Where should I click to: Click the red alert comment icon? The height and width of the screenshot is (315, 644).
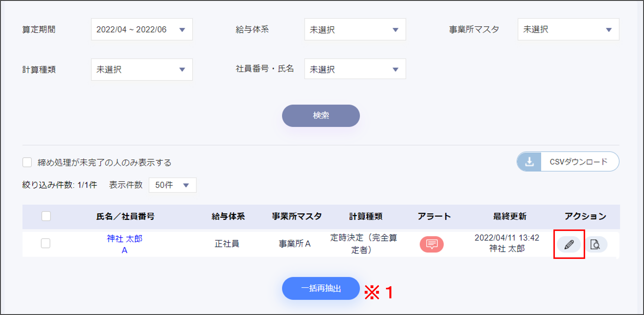(431, 244)
